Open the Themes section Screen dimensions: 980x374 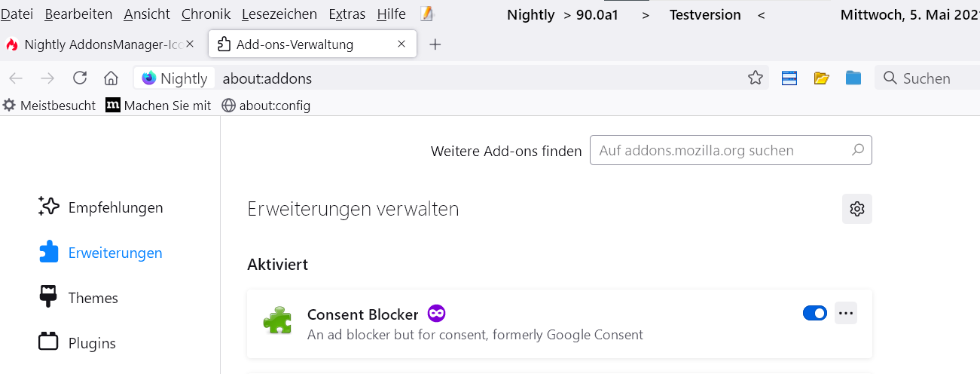pos(93,298)
